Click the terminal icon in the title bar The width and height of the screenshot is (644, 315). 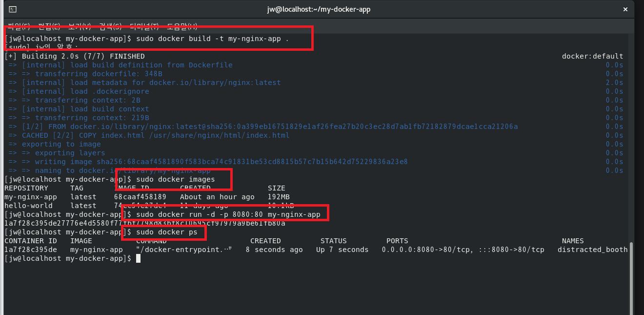coord(13,9)
